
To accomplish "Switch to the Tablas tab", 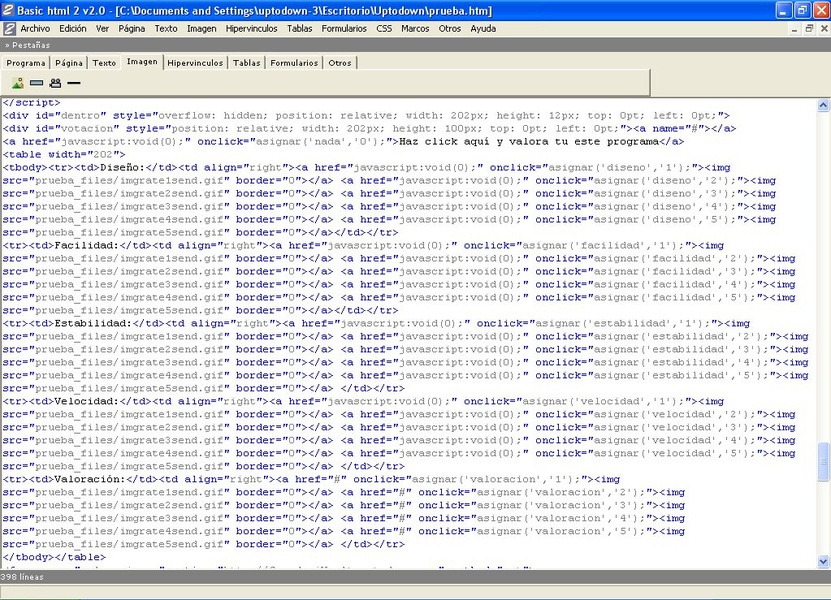I will coord(246,63).
